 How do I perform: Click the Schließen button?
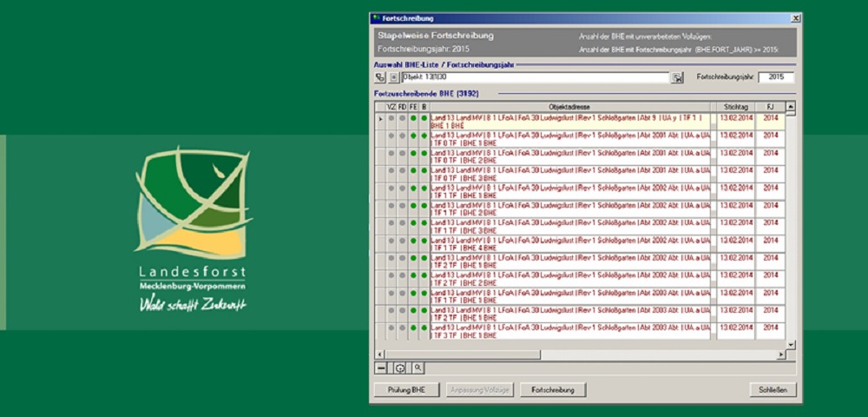click(773, 390)
